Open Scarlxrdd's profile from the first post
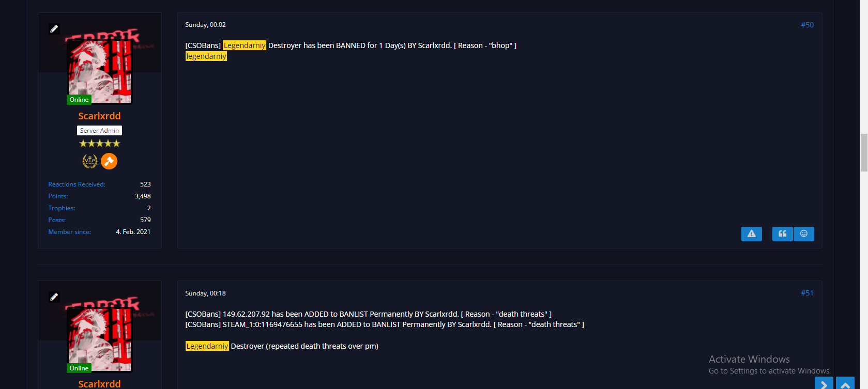 [99, 116]
